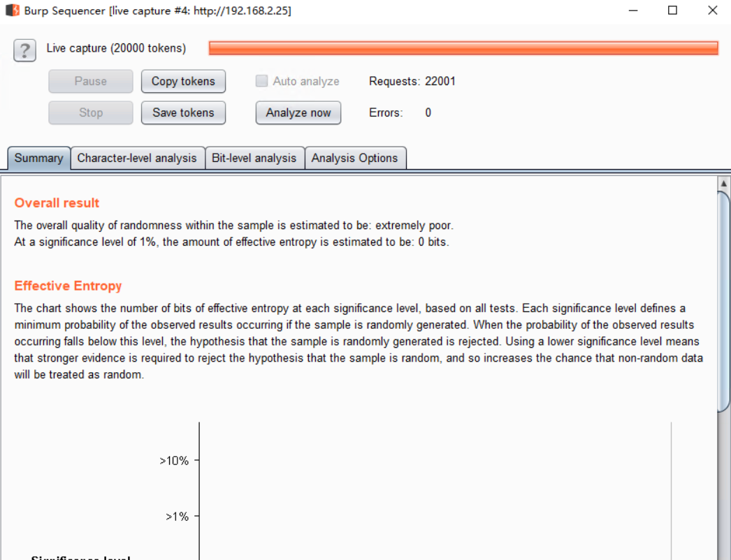Go to the Analysis Options tab

354,158
